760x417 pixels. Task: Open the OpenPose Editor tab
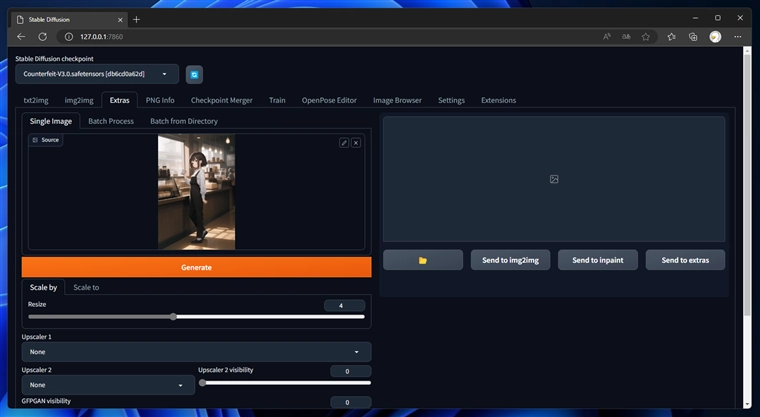pos(329,100)
